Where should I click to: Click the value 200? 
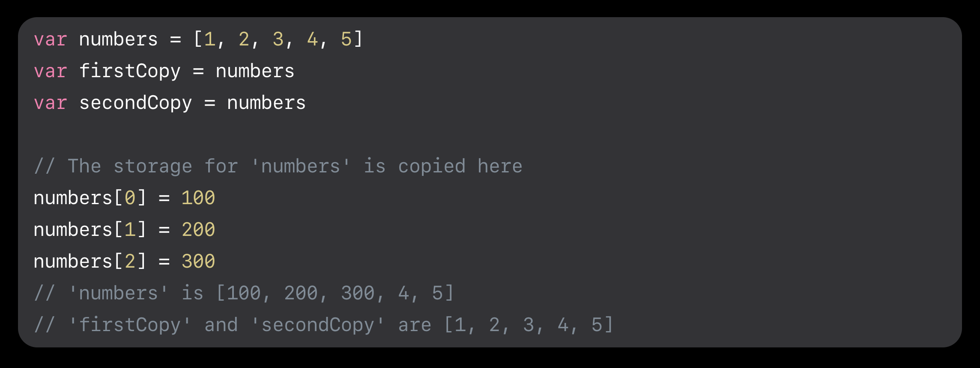click(198, 230)
